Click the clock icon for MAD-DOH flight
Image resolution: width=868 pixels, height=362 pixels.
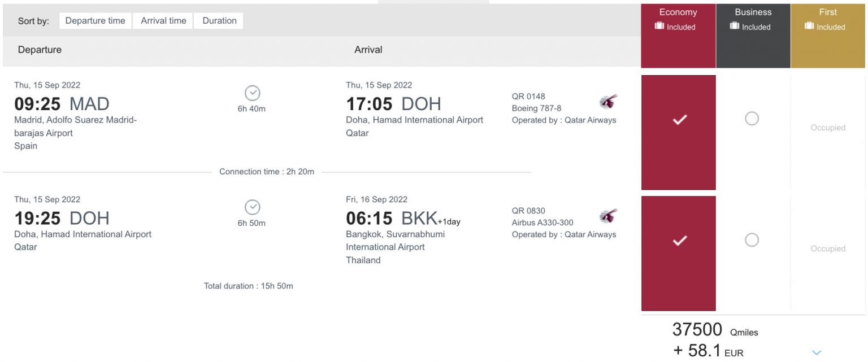[252, 93]
